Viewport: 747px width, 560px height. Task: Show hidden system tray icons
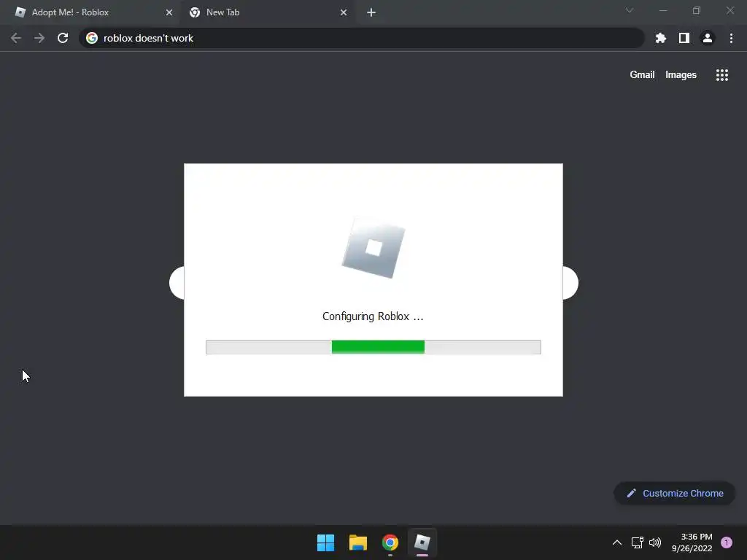[x=617, y=542]
